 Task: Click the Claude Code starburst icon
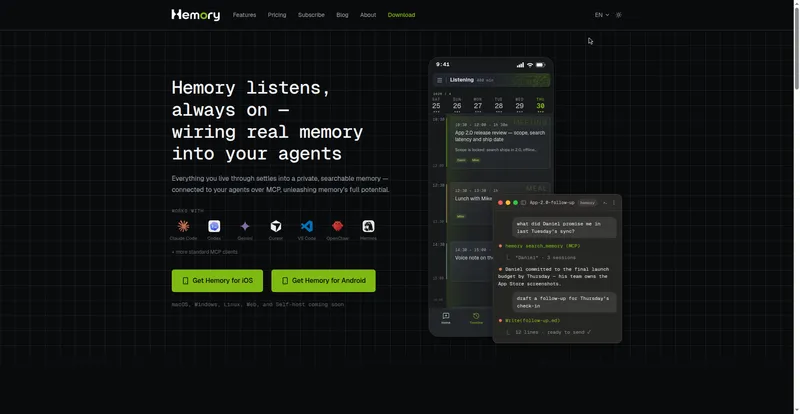point(183,226)
